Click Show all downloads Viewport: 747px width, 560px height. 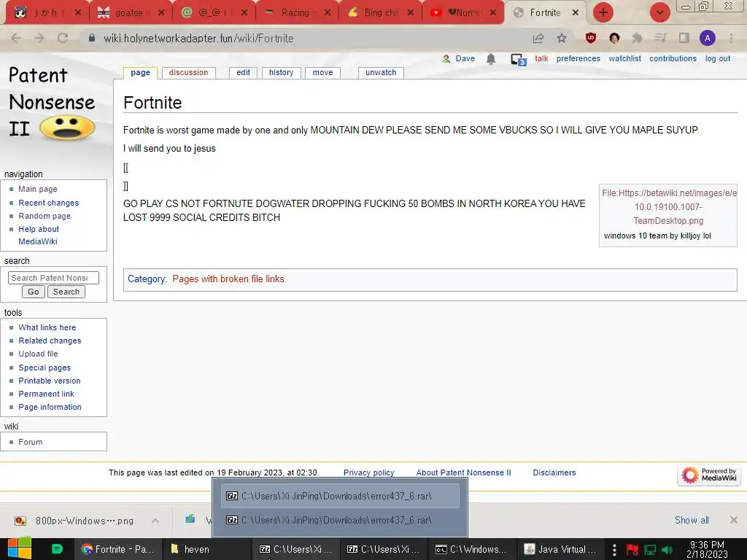(x=692, y=520)
